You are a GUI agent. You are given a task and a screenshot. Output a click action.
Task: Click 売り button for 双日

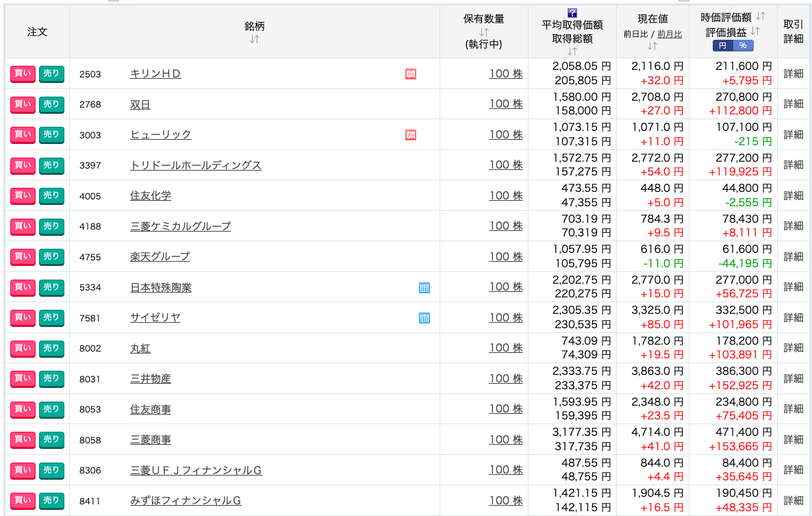point(51,105)
